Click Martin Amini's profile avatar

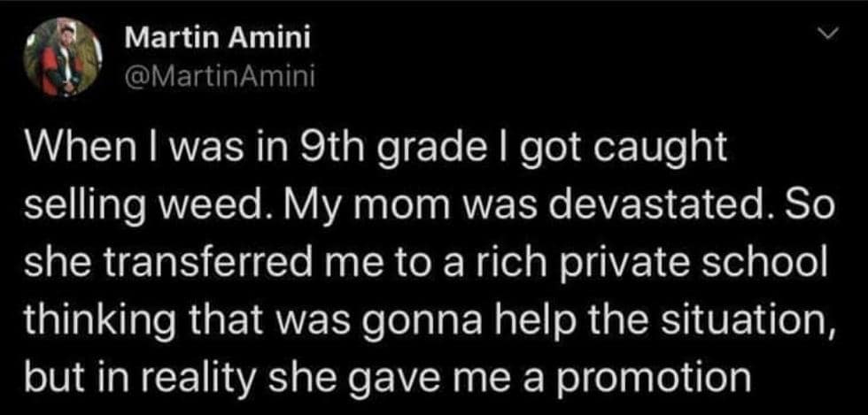pyautogui.click(x=58, y=58)
